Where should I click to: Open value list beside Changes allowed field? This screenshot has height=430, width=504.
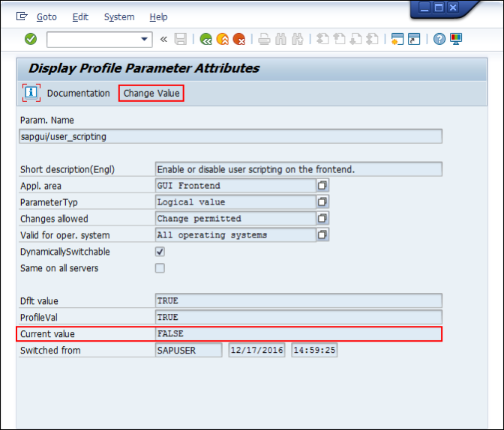point(322,219)
